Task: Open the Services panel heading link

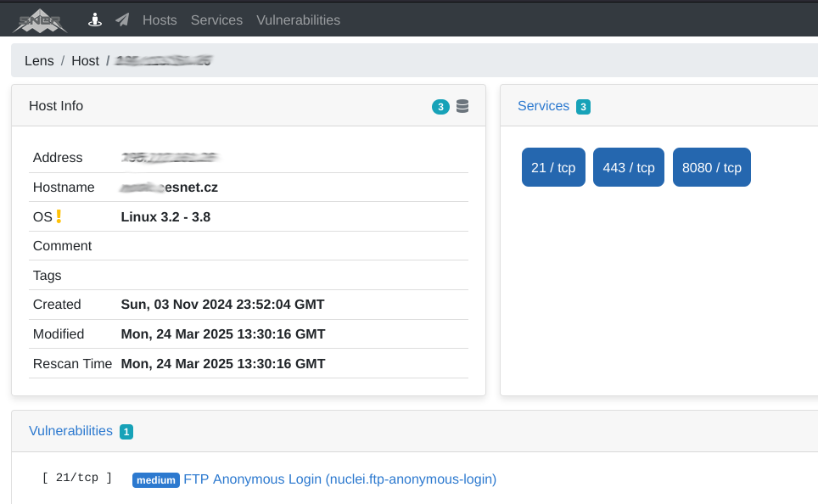Action: tap(543, 106)
